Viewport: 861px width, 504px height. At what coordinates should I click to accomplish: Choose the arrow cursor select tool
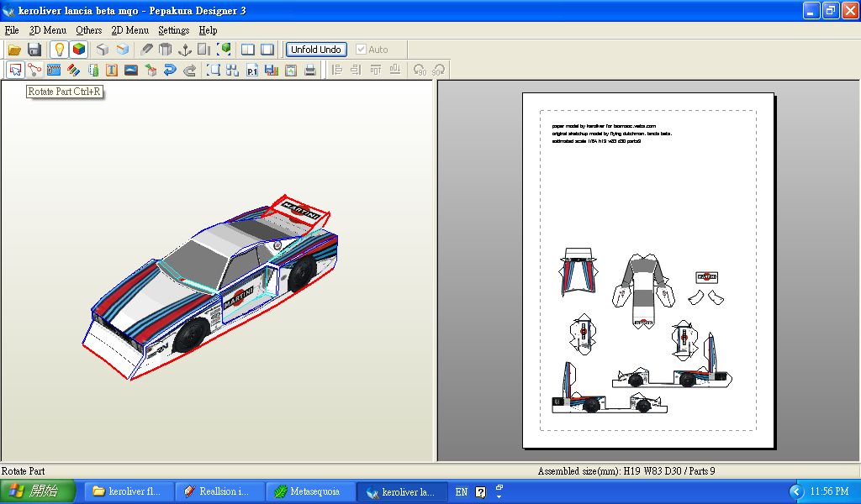(x=15, y=71)
